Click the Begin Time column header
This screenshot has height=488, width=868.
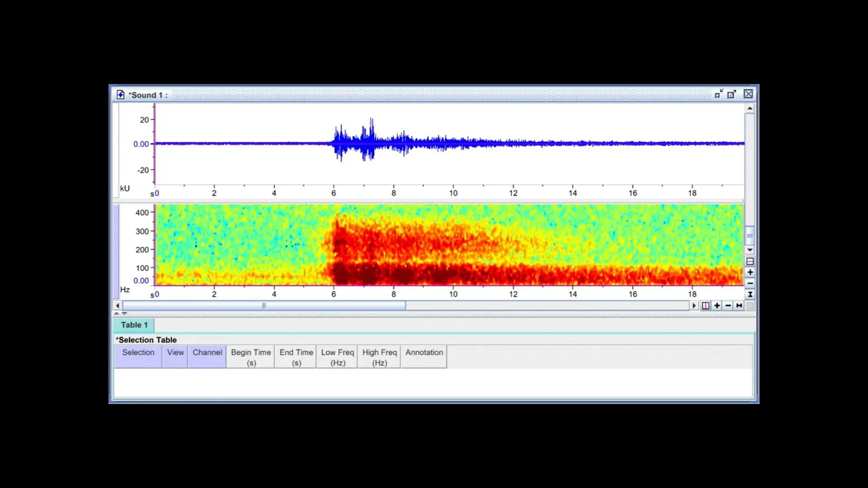pos(250,357)
